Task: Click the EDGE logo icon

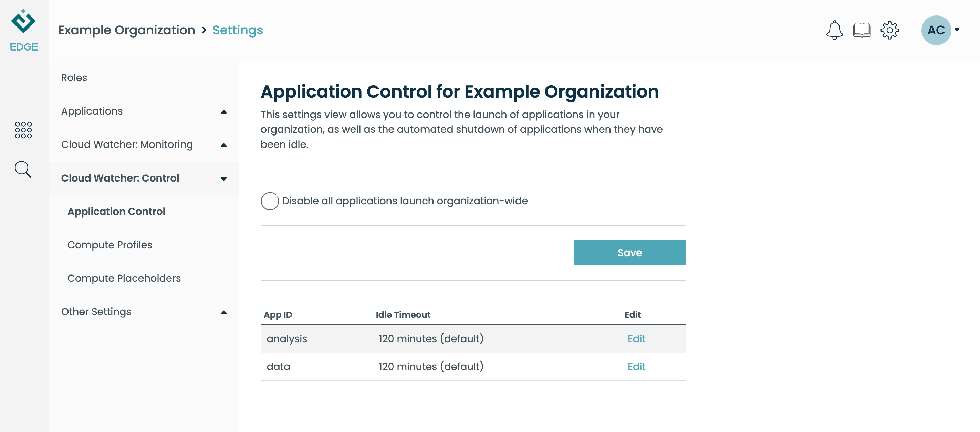Action: click(23, 30)
